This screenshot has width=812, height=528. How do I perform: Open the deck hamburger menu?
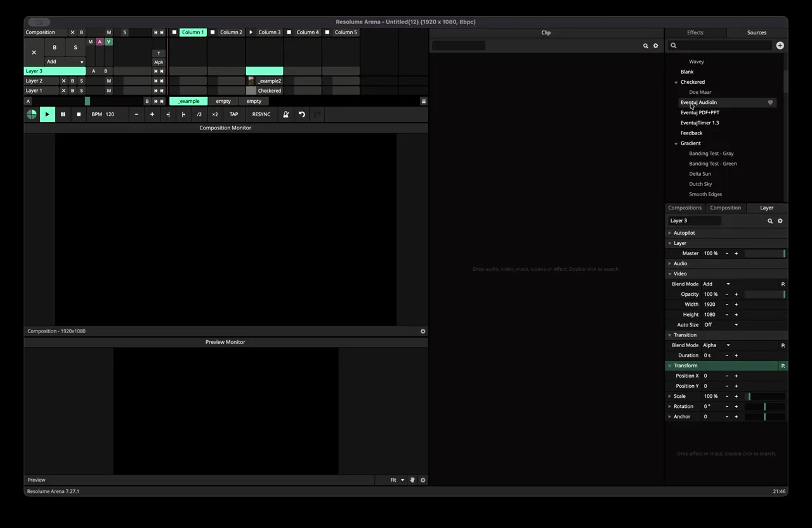point(424,101)
